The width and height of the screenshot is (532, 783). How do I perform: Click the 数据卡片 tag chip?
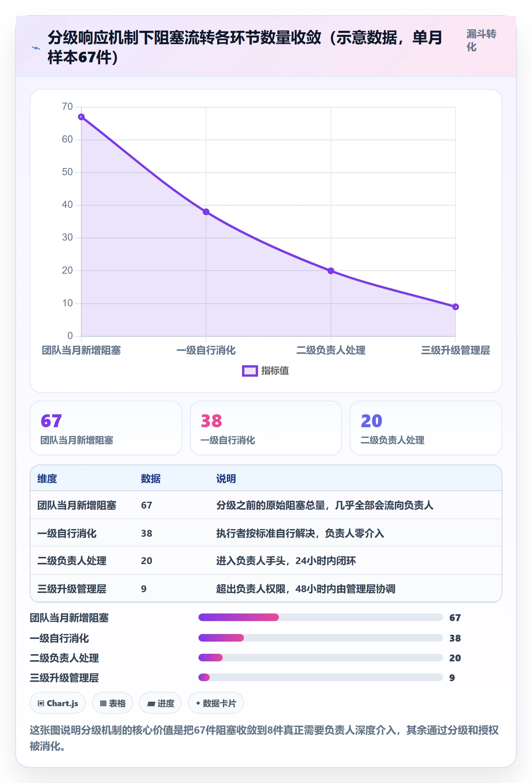(x=216, y=703)
